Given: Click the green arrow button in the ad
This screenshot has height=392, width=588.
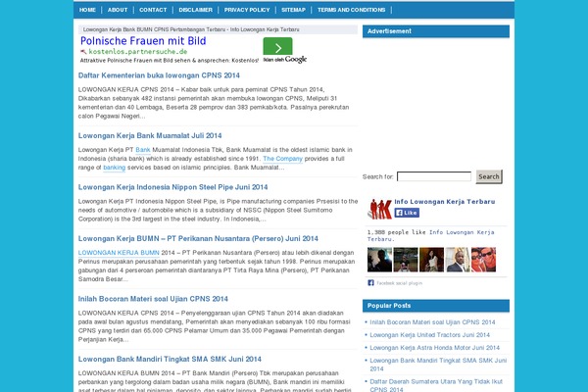Looking at the screenshot, I should tap(277, 47).
